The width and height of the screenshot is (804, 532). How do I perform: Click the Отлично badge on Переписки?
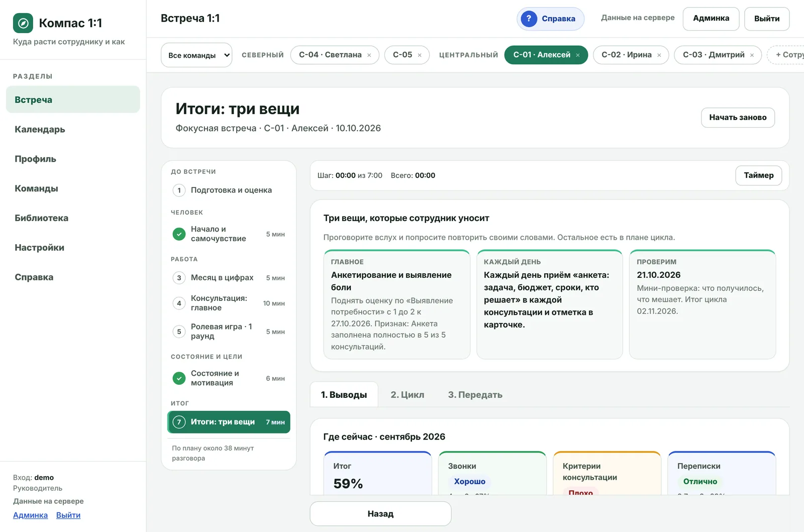700,481
